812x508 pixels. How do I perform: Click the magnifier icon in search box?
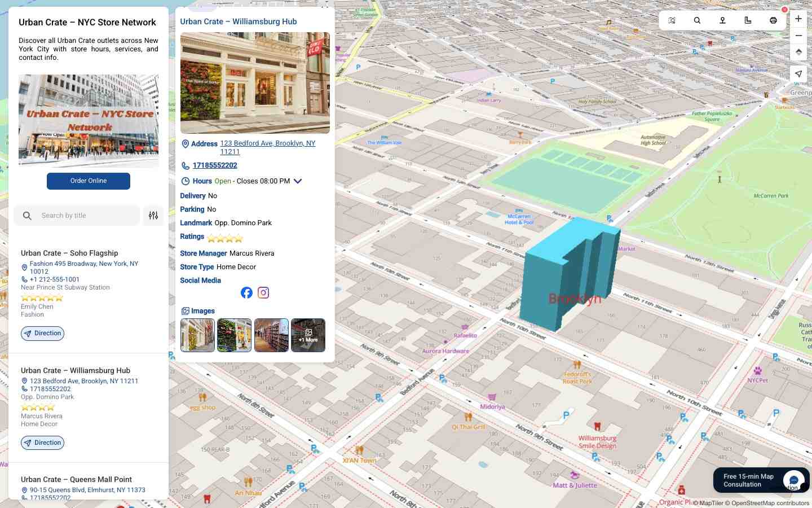coord(27,216)
